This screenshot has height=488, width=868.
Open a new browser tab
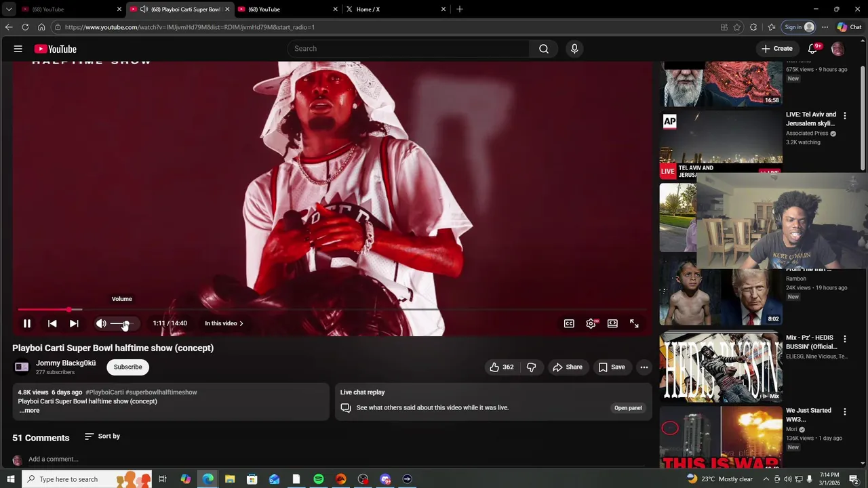click(x=460, y=9)
